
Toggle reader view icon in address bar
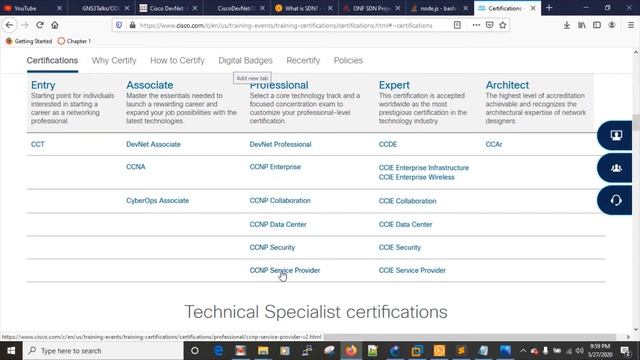(457, 25)
